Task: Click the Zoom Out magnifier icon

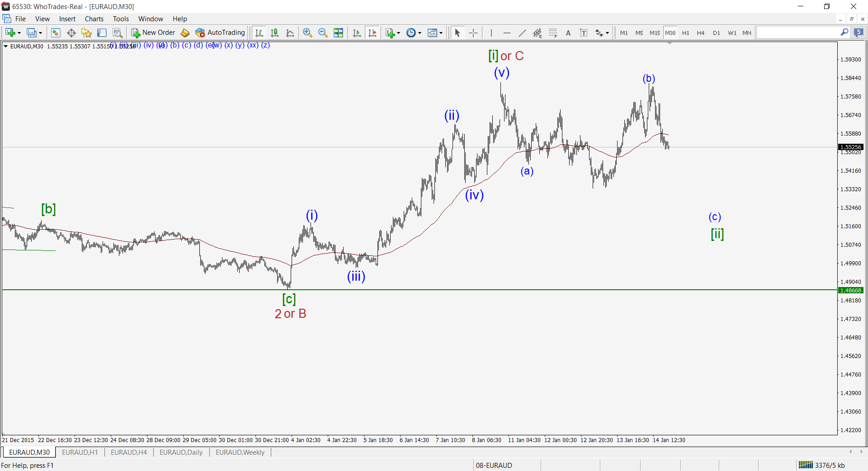Action: coord(323,33)
